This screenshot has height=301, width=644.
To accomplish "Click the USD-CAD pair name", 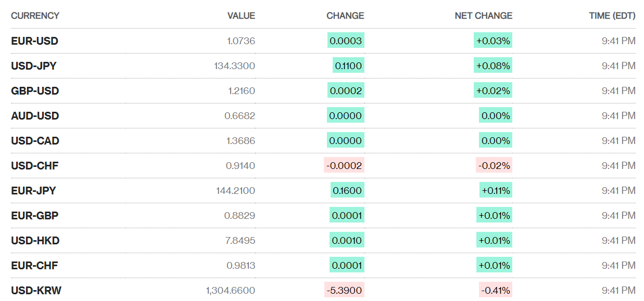I will pos(35,141).
